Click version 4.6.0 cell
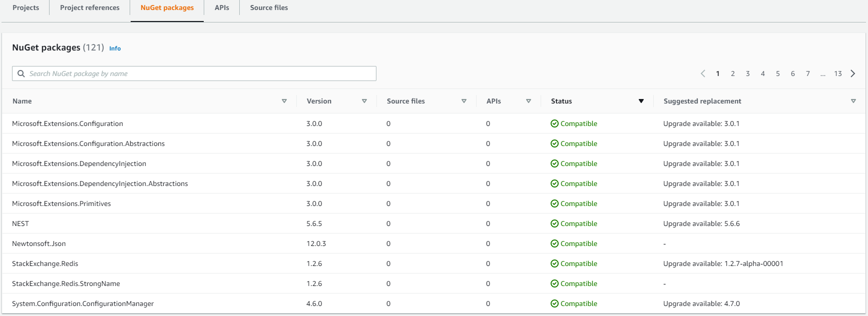Screen dimensions: 868x316 click(x=314, y=303)
